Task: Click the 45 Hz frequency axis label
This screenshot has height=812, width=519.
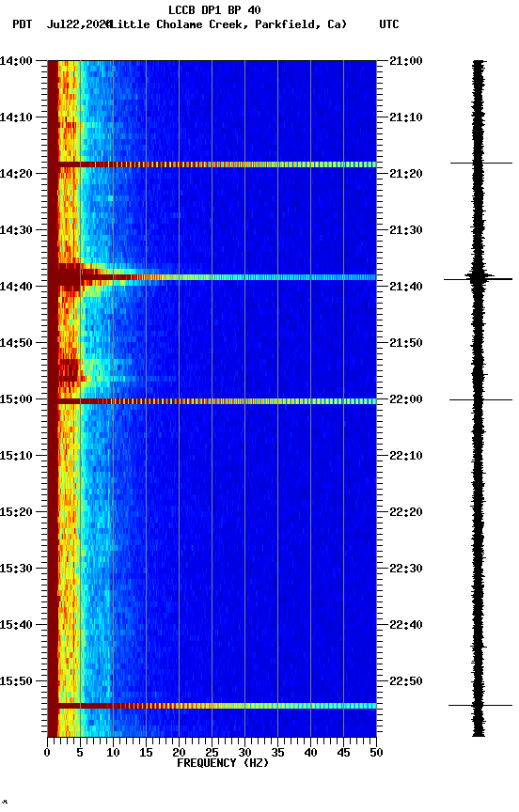Action: pyautogui.click(x=343, y=753)
